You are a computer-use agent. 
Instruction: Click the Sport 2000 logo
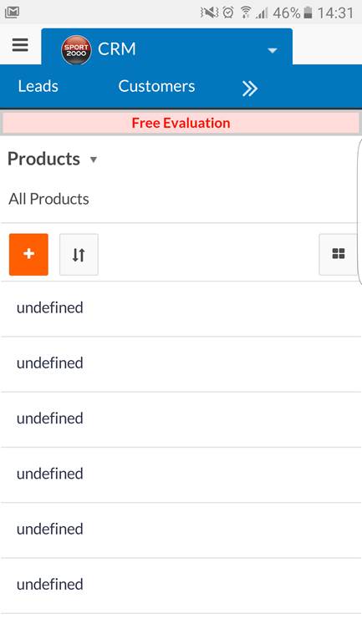(x=76, y=49)
